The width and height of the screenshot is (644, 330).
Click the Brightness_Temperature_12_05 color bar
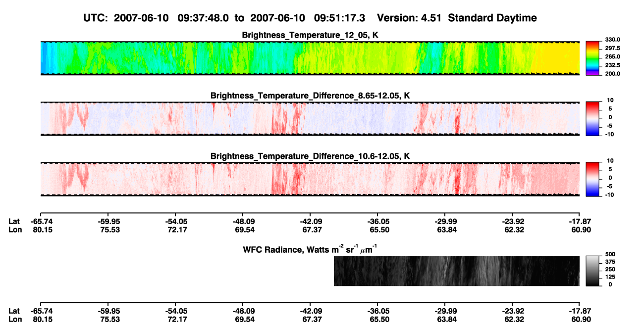point(593,58)
